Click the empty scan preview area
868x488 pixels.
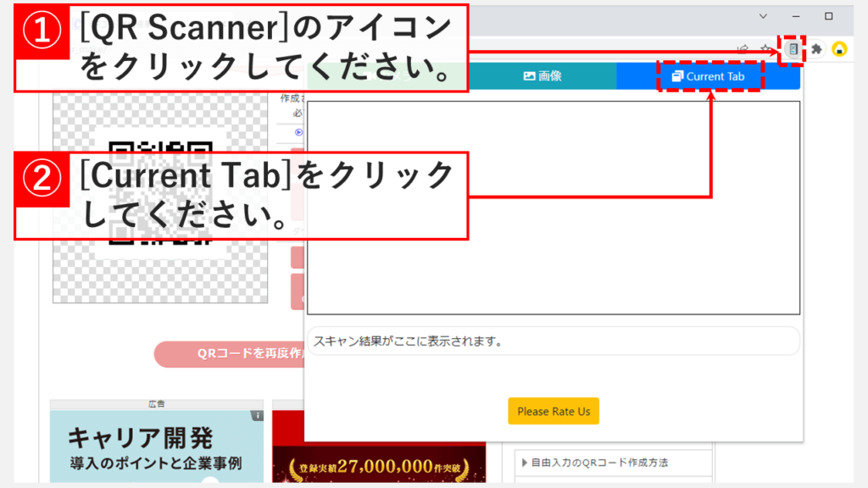(554, 208)
